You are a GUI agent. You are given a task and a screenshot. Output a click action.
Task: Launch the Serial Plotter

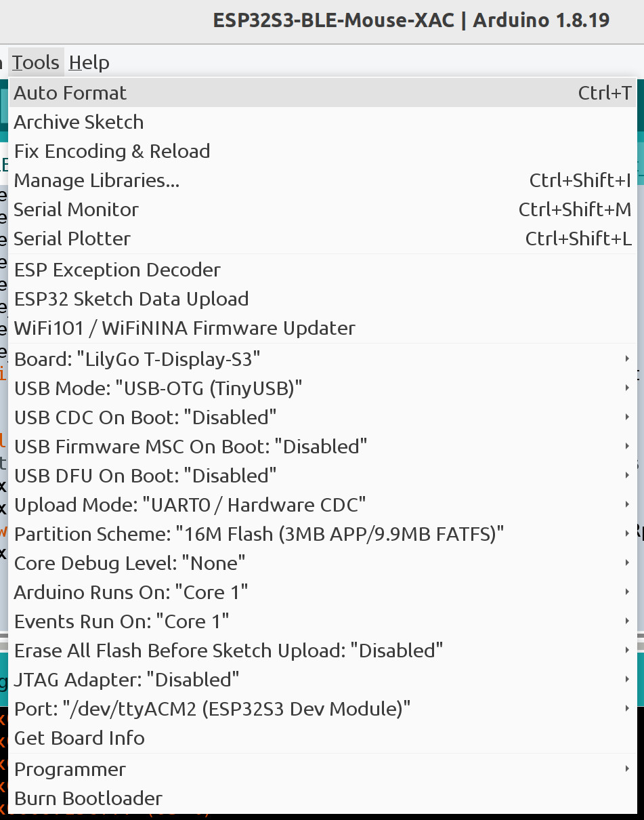[322, 239]
